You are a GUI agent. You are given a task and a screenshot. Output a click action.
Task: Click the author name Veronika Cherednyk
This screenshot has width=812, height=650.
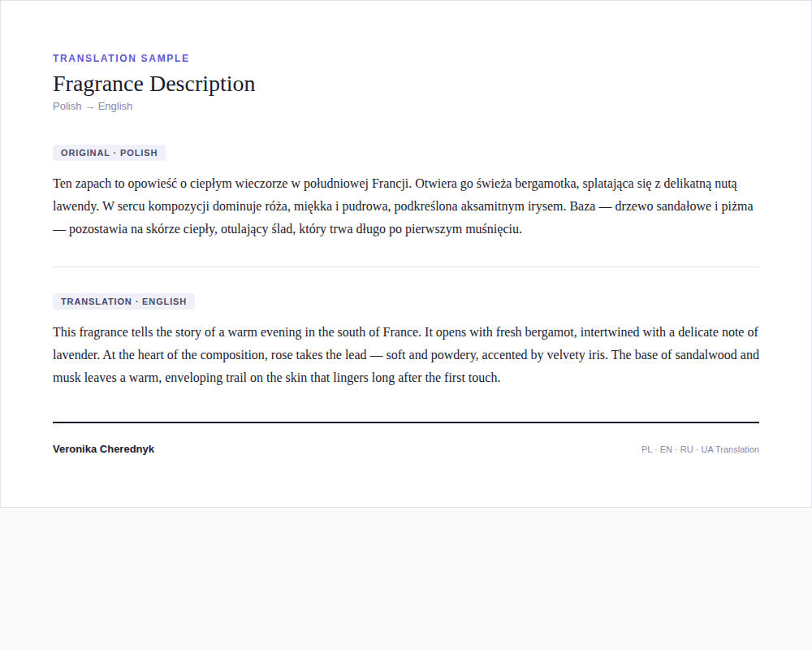pos(104,449)
